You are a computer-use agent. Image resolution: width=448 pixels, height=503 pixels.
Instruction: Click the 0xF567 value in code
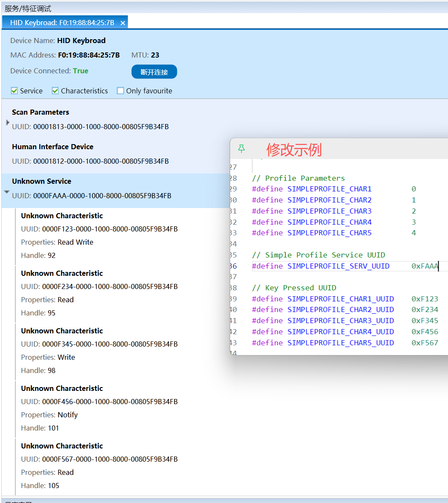tap(425, 343)
